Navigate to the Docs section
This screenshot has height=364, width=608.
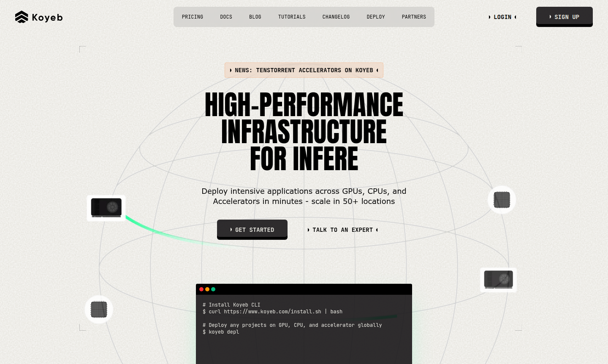coord(226,17)
